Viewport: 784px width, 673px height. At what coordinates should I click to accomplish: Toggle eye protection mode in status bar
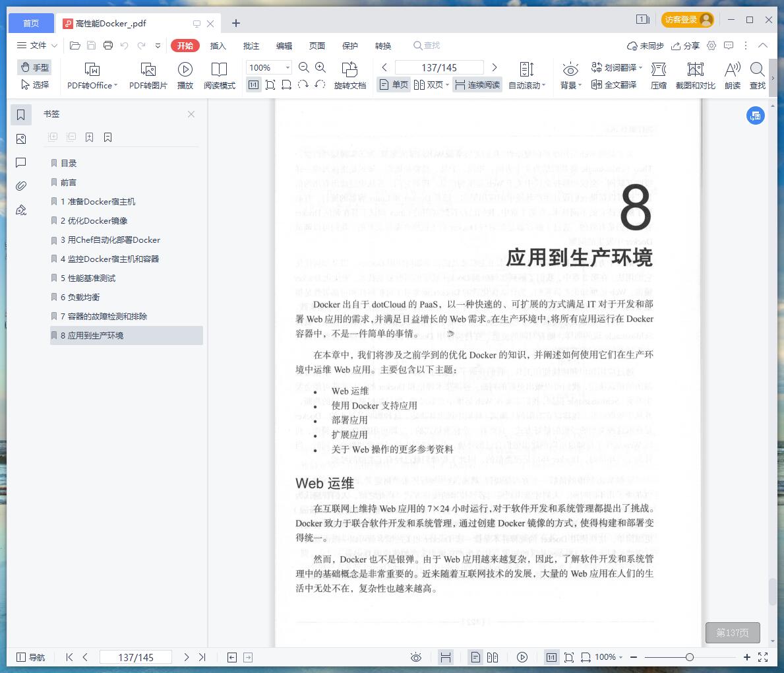[x=415, y=657]
